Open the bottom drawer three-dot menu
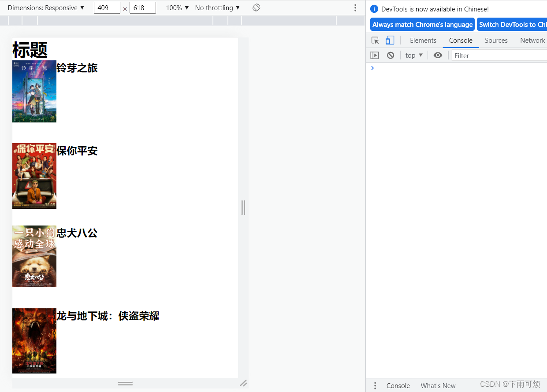Screen dimensions: 547x392 (375, 386)
